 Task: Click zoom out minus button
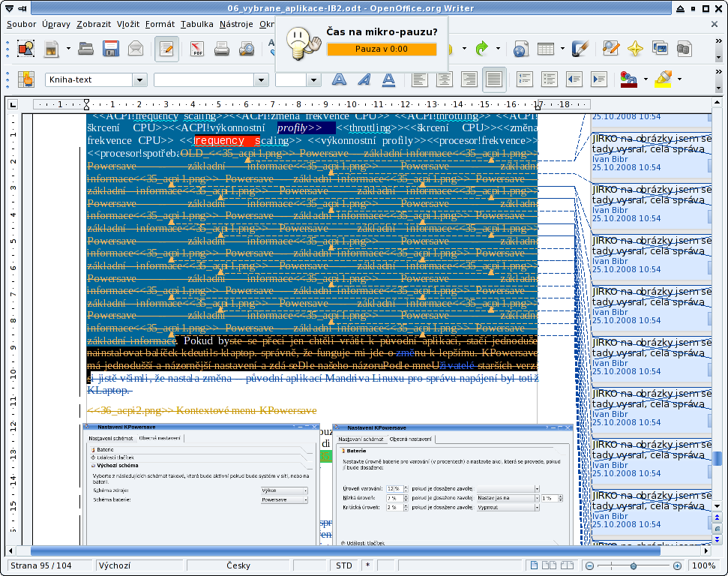tap(589, 565)
